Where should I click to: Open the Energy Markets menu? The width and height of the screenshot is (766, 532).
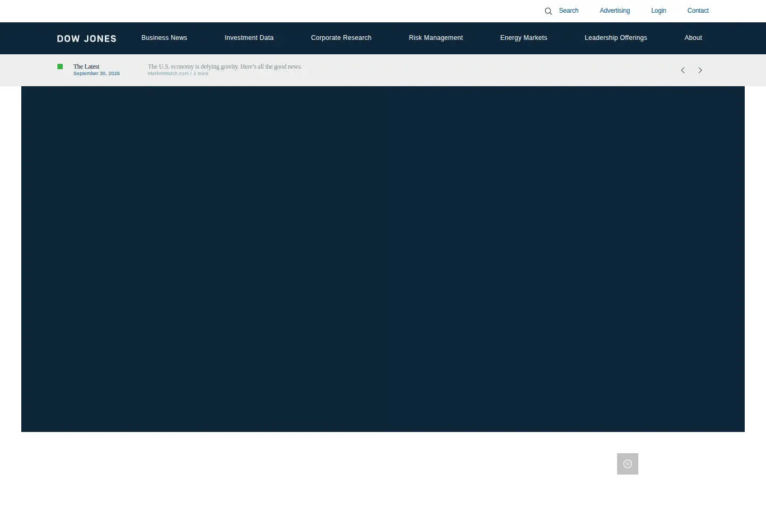pyautogui.click(x=523, y=38)
